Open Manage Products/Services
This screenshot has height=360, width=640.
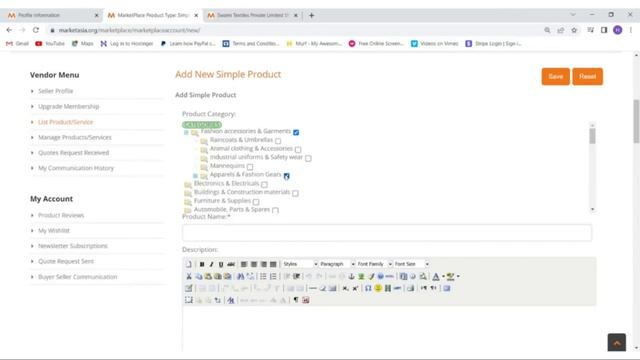pyautogui.click(x=75, y=138)
